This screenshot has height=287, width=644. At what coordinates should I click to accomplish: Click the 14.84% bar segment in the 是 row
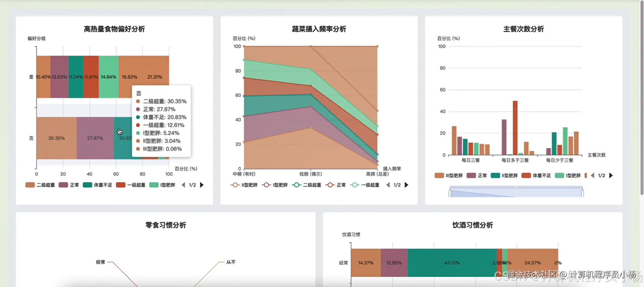coord(109,77)
